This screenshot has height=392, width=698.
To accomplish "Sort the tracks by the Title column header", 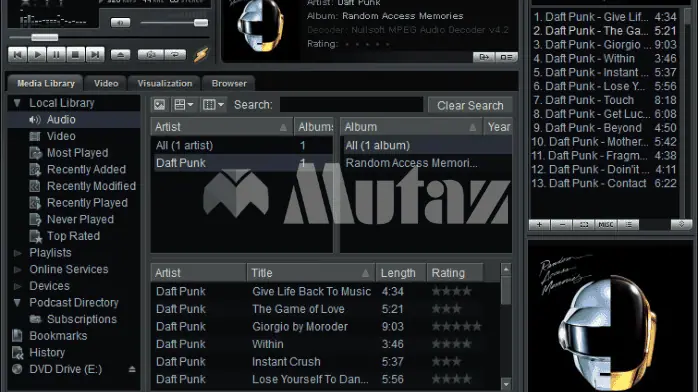I will 311,273.
